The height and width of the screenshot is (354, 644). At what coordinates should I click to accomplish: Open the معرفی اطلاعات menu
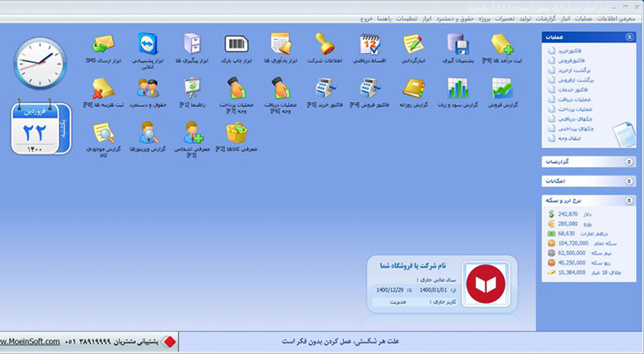point(616,19)
